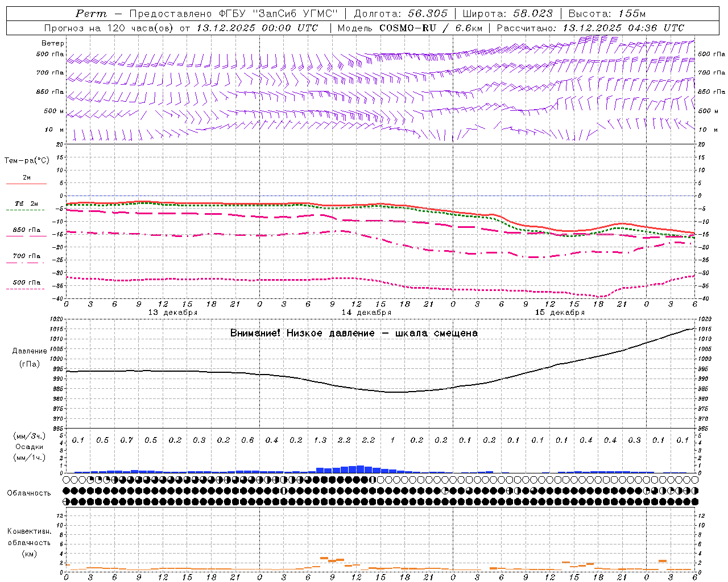Click the 'Td 2м' dew point legend entry
This screenshot has width=728, height=582.
tap(26, 203)
